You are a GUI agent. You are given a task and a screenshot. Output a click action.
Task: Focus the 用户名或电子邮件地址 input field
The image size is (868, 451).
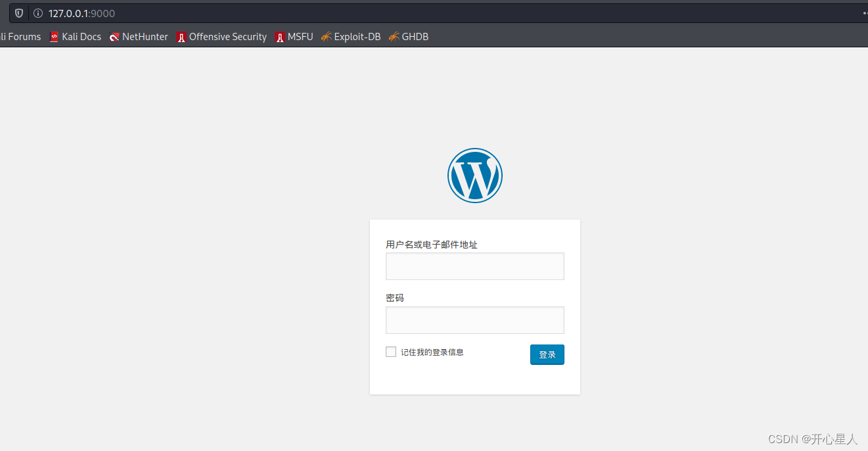pyautogui.click(x=474, y=266)
